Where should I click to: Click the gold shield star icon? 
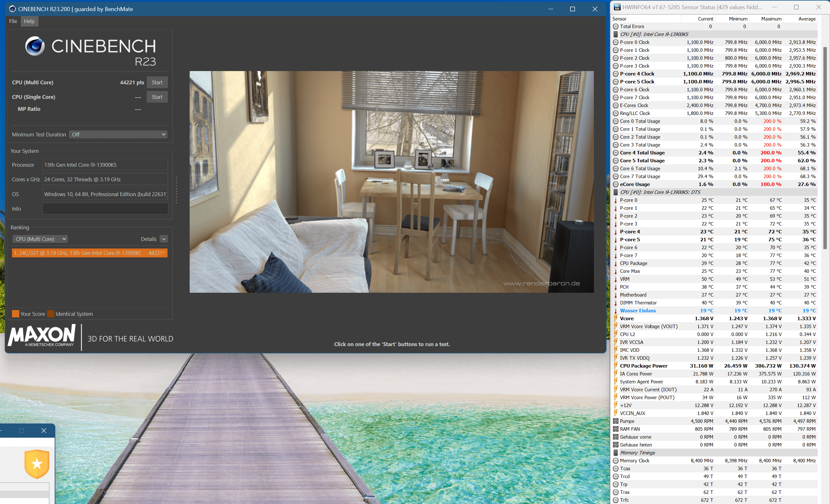pyautogui.click(x=37, y=464)
